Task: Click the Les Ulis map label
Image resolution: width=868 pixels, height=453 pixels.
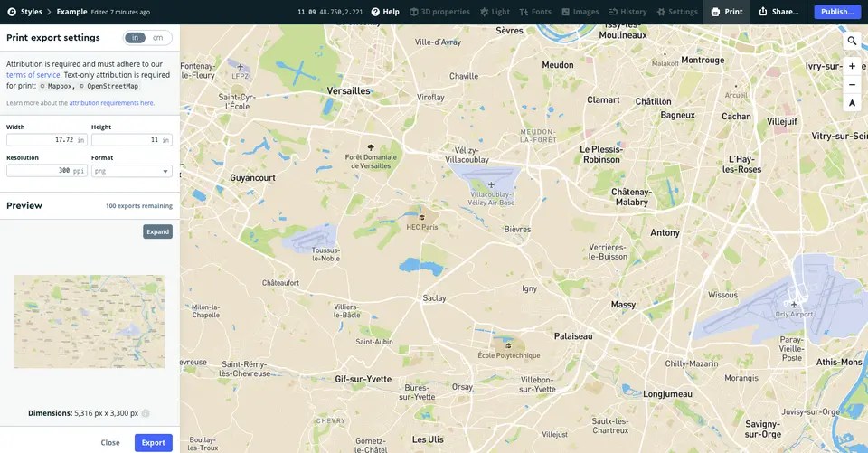Action: pyautogui.click(x=428, y=439)
